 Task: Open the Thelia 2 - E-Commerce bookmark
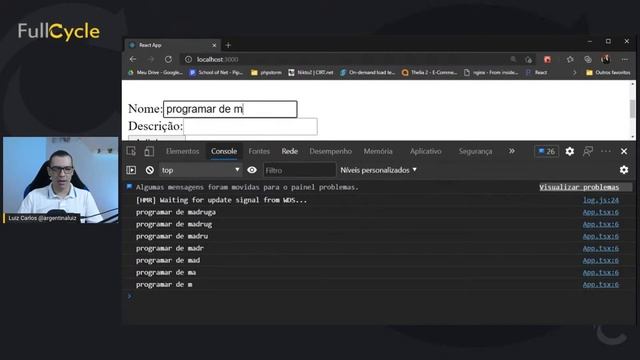tap(430, 72)
